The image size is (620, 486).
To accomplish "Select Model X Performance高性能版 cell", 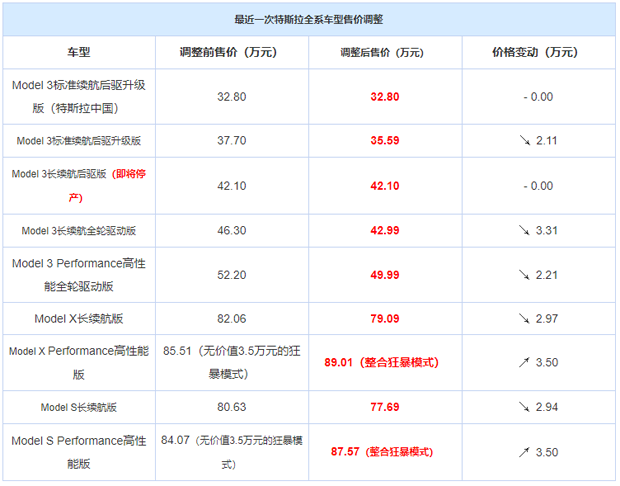I will click(x=79, y=362).
